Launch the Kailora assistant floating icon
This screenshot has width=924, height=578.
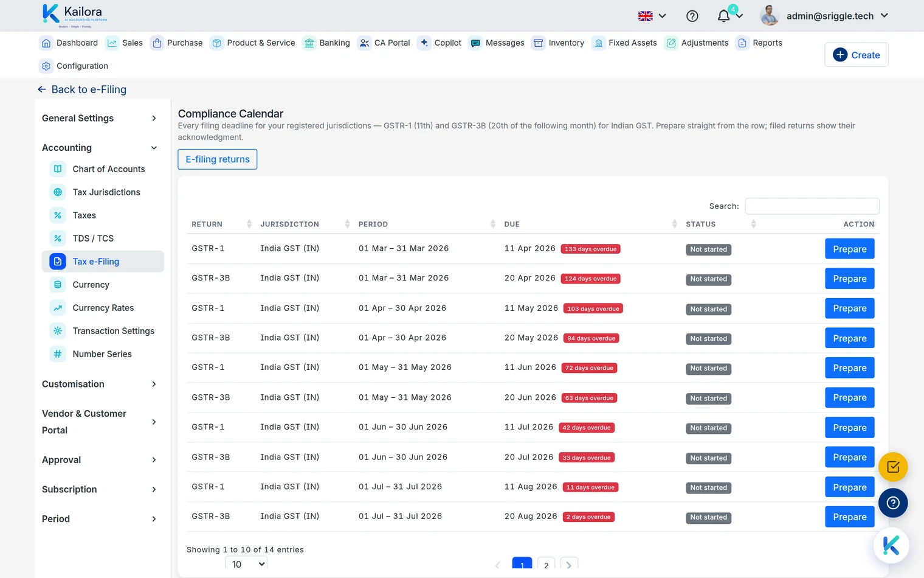pos(891,545)
